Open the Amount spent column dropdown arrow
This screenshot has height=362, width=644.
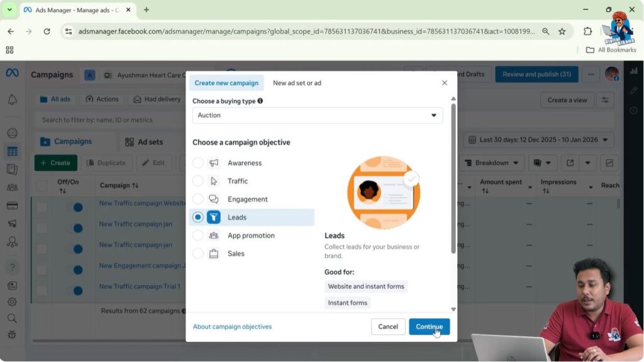530,187
